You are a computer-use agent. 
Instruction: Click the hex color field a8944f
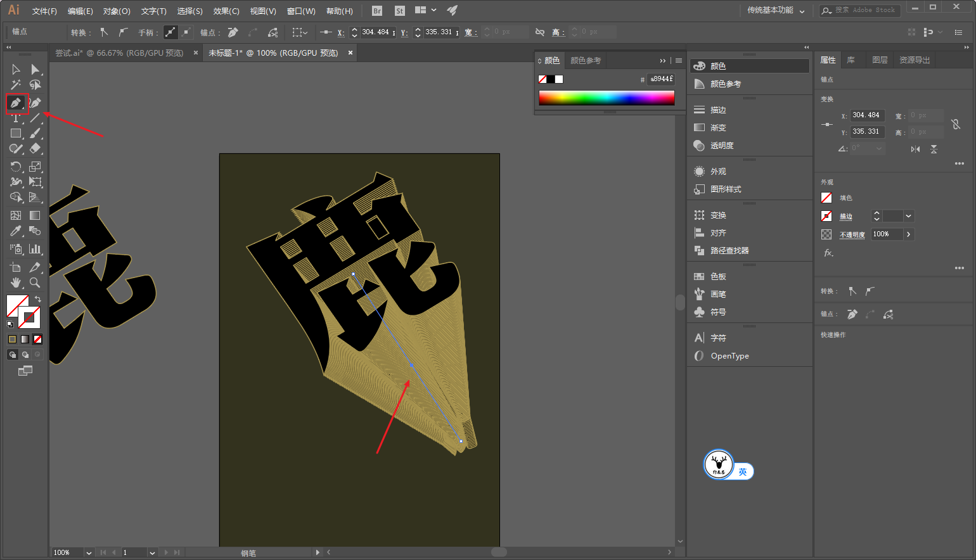coord(662,79)
